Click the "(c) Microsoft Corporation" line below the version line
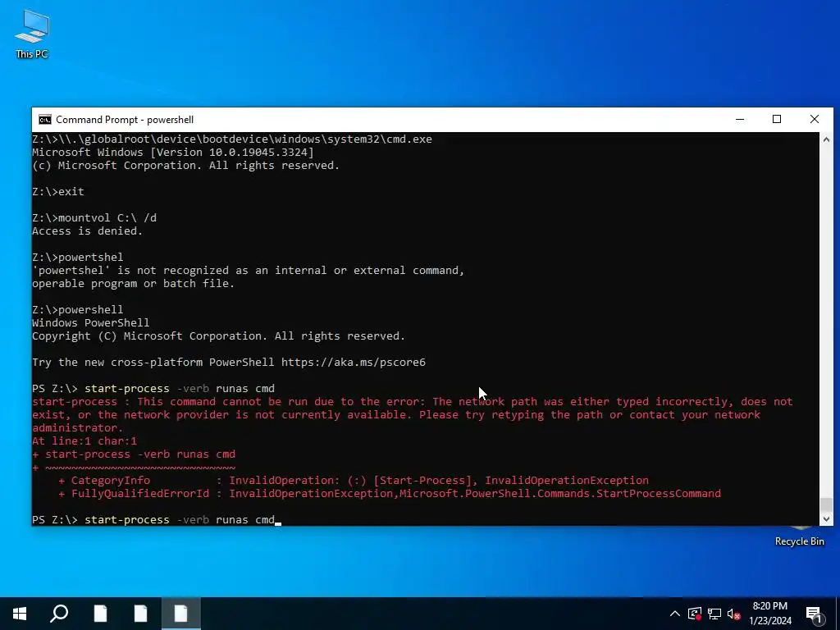This screenshot has height=630, width=840. coord(186,165)
